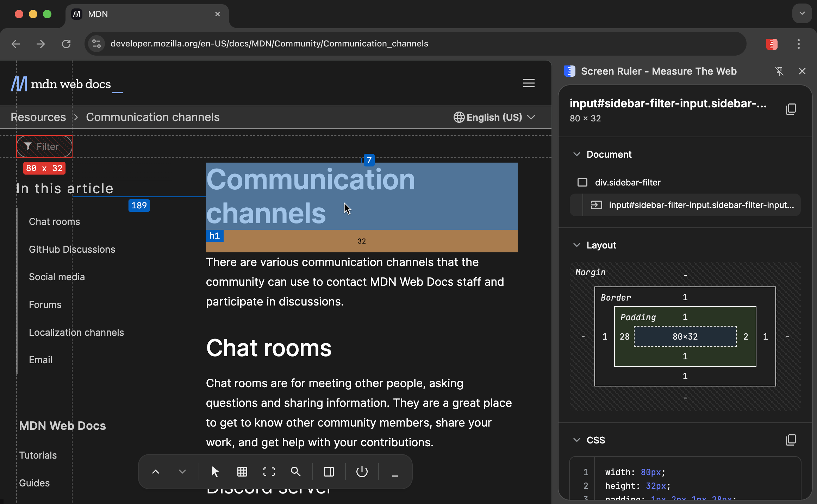Open the Tutorials sidebar link
Screen dimensions: 817x504
tap(38, 455)
